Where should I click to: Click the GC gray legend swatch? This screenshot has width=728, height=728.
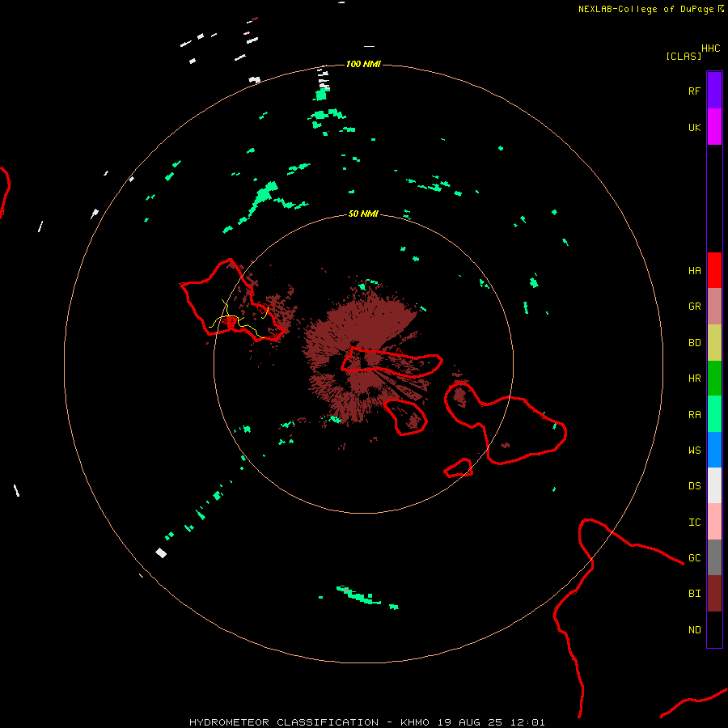[x=714, y=557]
